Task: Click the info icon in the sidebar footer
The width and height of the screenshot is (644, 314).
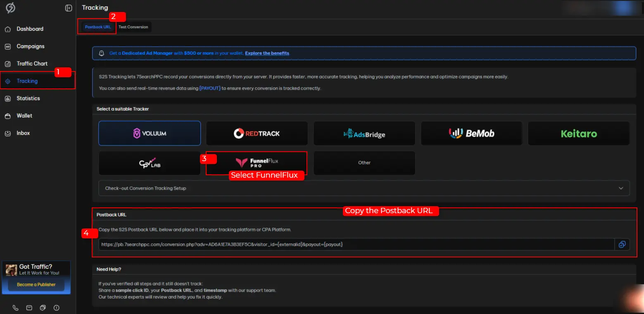Action: point(57,308)
